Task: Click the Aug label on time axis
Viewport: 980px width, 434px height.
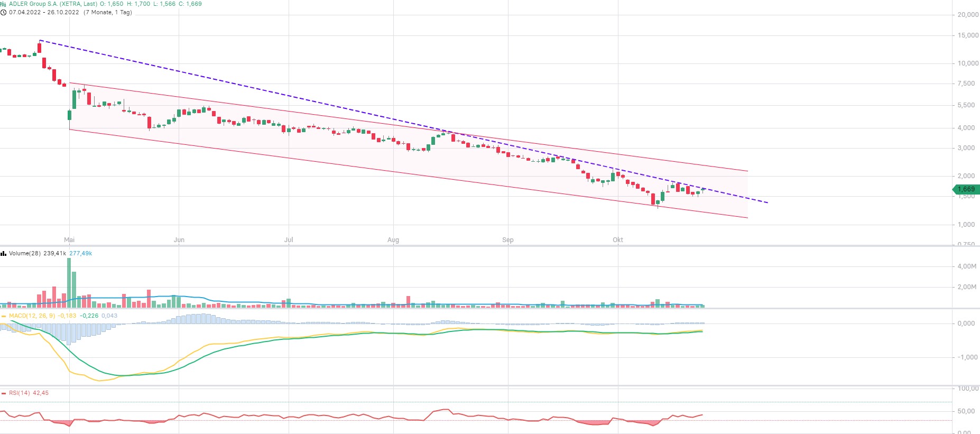Action: pos(393,240)
